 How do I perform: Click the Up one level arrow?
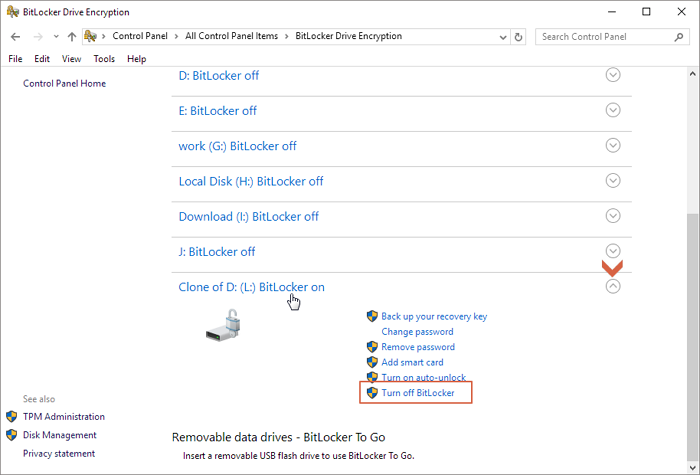72,36
